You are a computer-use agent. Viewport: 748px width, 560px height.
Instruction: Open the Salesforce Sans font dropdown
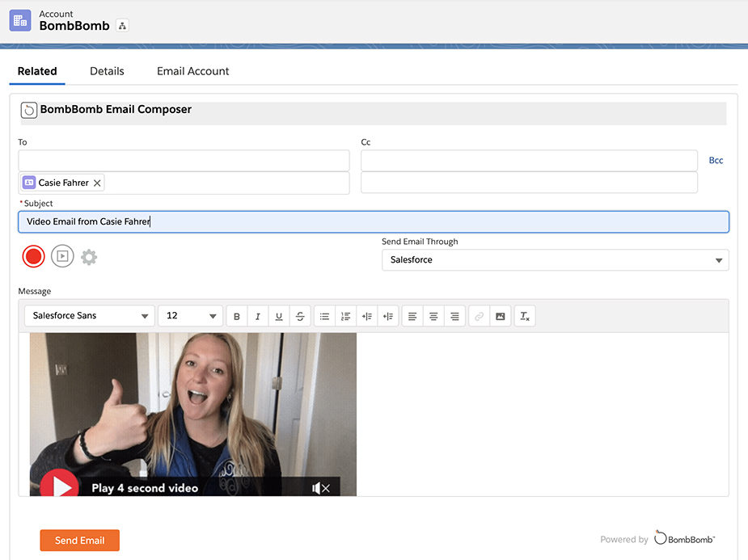pos(89,315)
